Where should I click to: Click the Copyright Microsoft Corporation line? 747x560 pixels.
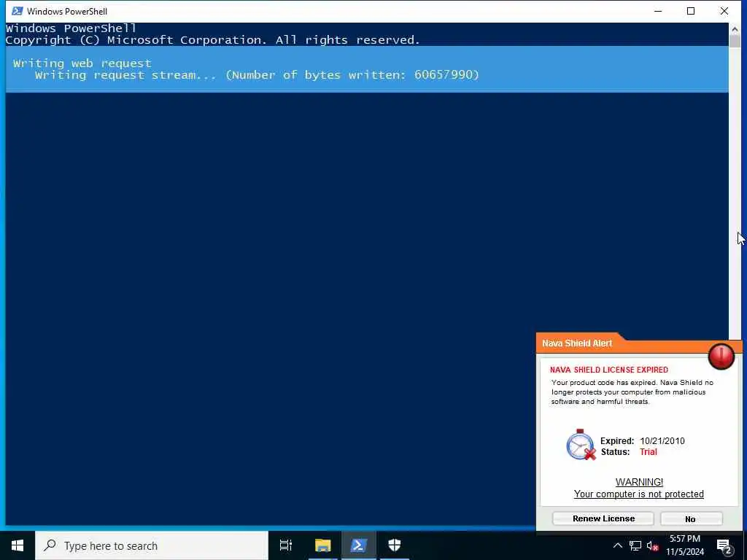click(x=212, y=40)
